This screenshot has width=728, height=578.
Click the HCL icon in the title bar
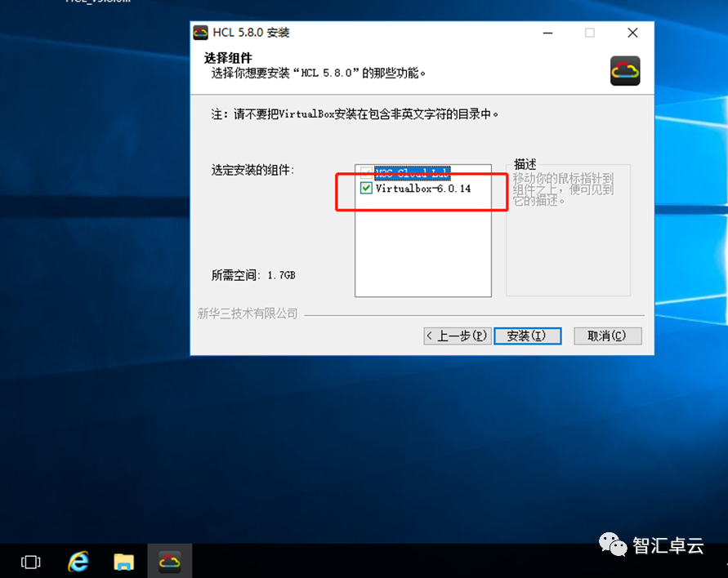[x=200, y=33]
